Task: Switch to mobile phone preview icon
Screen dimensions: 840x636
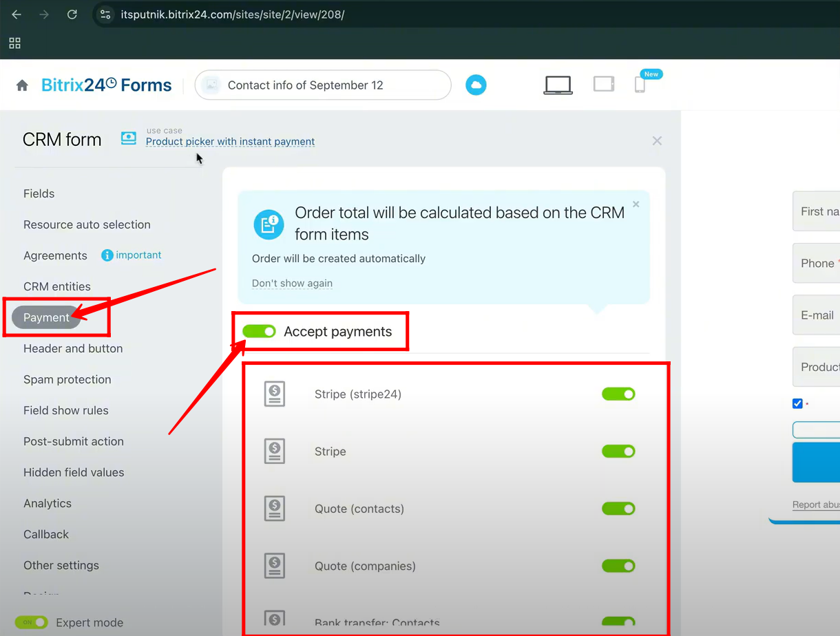Action: point(640,85)
